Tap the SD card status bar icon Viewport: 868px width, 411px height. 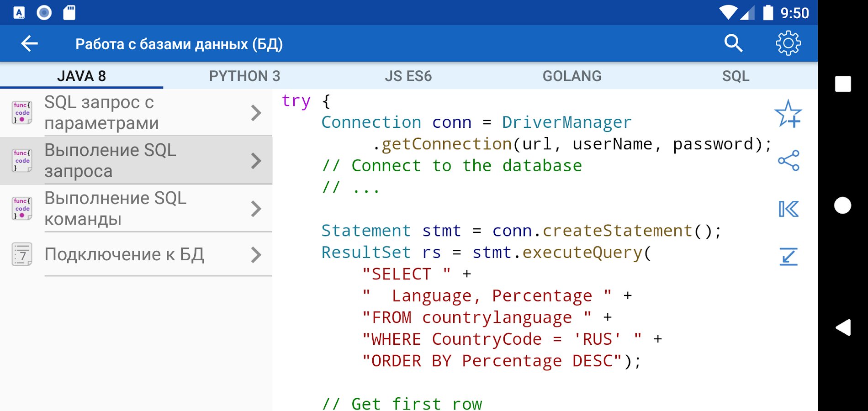pyautogui.click(x=69, y=13)
